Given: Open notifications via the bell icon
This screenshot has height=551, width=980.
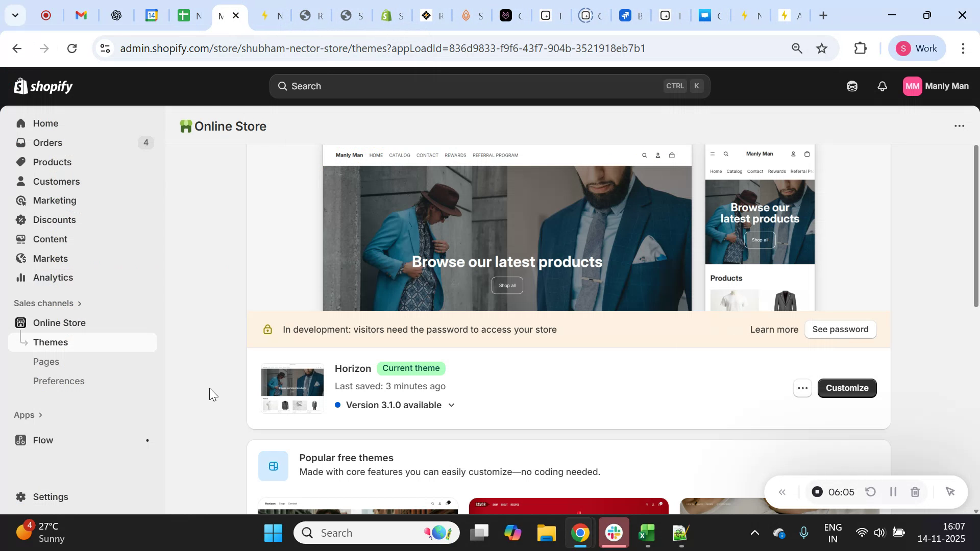Looking at the screenshot, I should point(882,86).
